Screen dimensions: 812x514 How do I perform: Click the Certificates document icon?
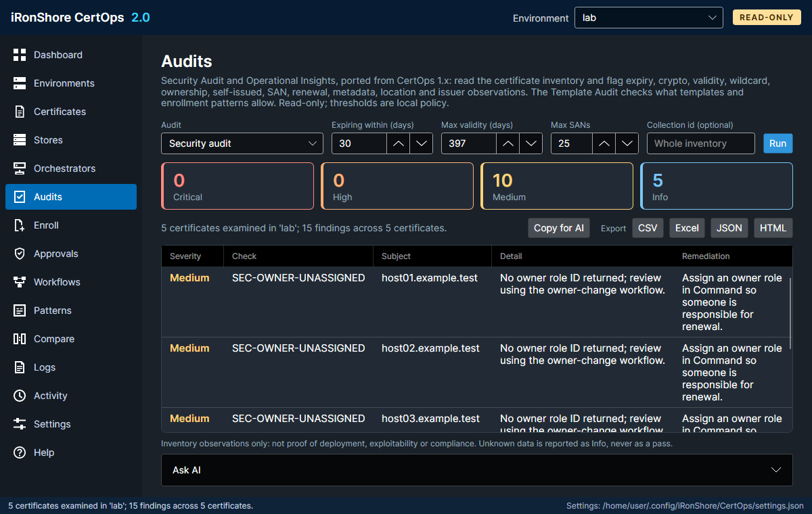click(20, 112)
